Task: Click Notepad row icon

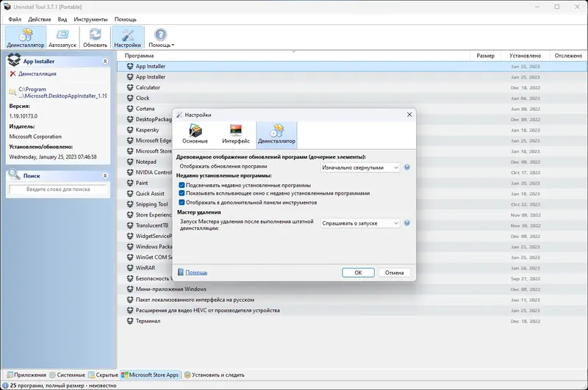Action: pyautogui.click(x=130, y=162)
